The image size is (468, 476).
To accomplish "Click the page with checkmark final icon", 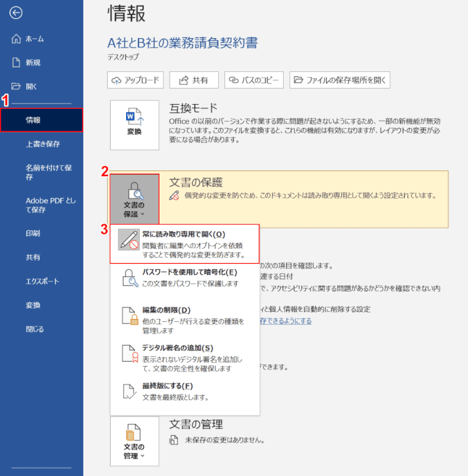I will point(130,392).
